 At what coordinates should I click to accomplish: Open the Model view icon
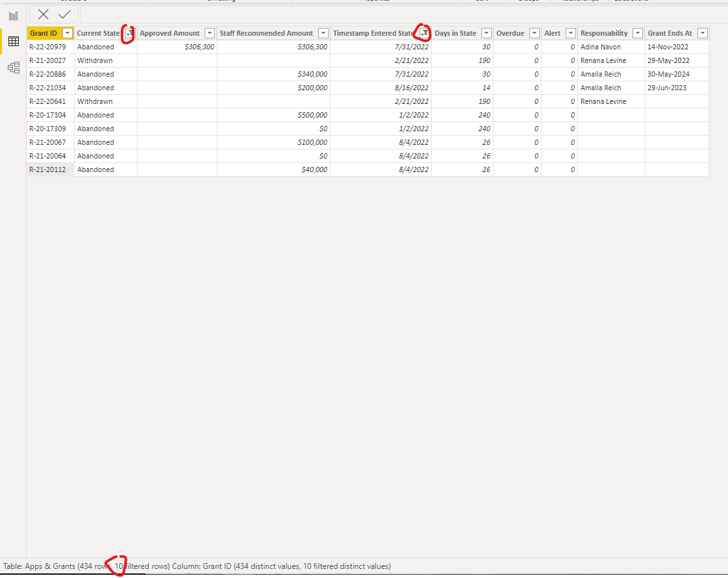pyautogui.click(x=14, y=68)
